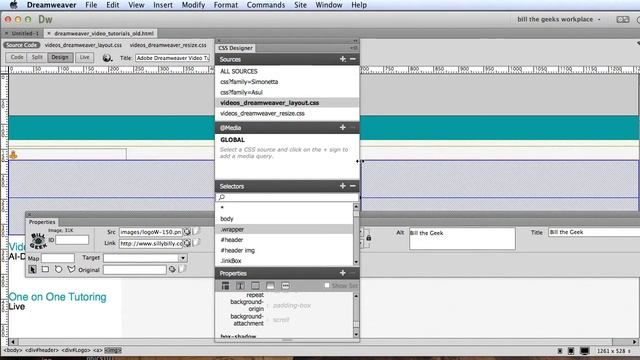
Task: Add a CSS source with Sources plus
Action: click(x=342, y=59)
